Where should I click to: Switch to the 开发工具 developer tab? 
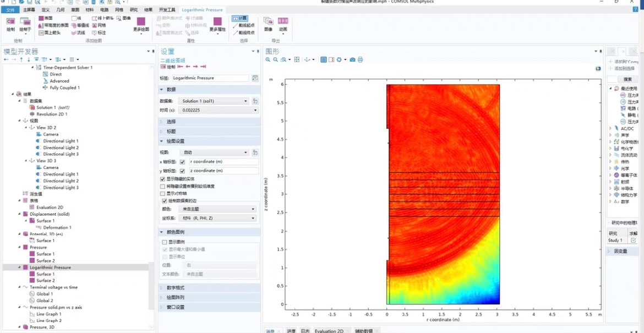167,10
